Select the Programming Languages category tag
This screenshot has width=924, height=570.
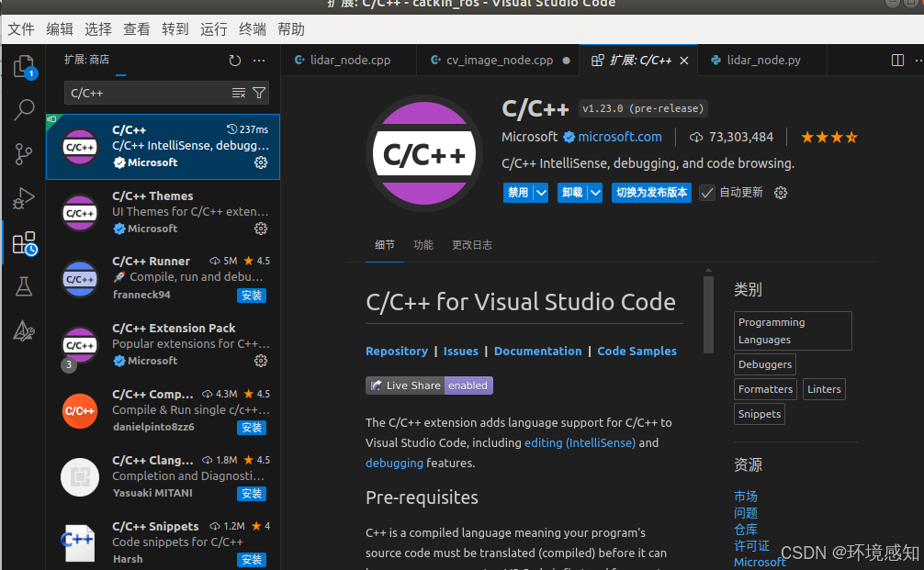tap(793, 331)
